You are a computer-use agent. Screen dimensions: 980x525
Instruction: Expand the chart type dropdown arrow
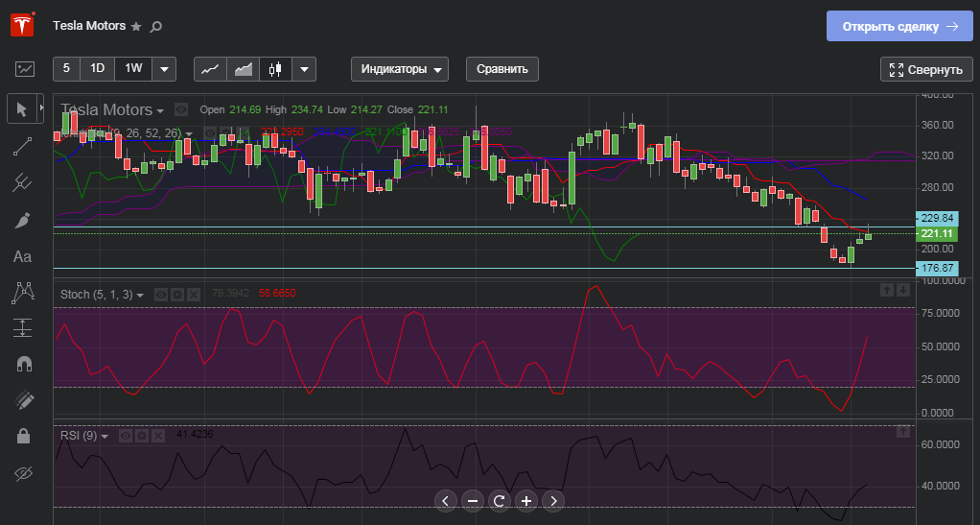tap(304, 69)
